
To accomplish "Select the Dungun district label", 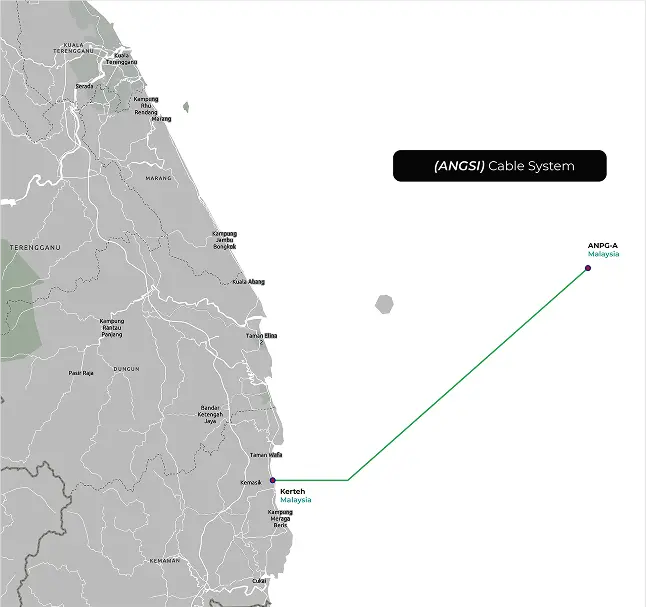I will coord(127,369).
